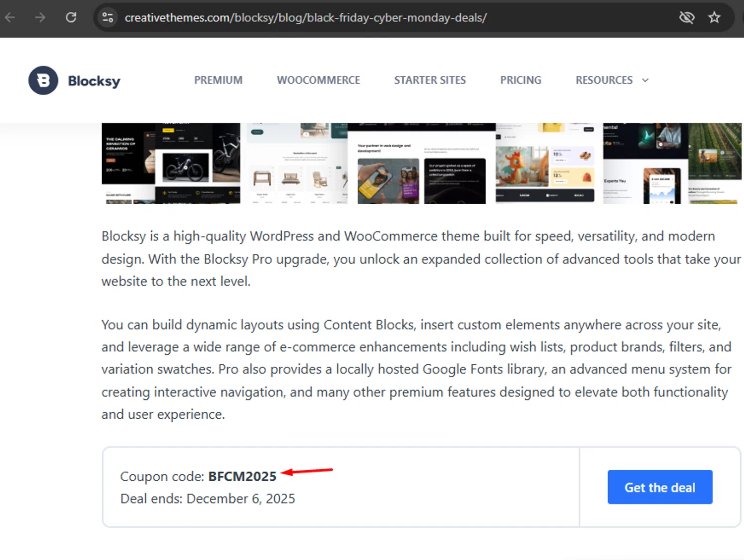Click the paragraph starting You can build dynamic
The height and width of the screenshot is (560, 744).
[x=417, y=369]
